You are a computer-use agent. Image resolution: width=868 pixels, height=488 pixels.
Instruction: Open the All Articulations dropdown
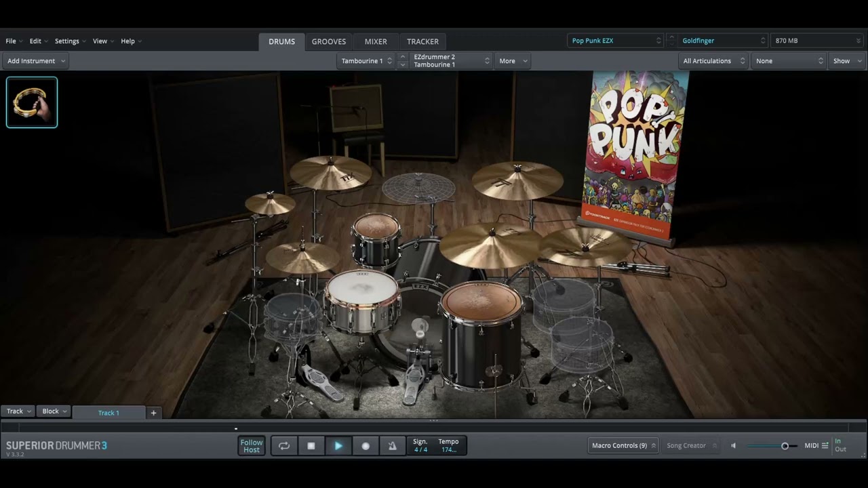713,61
